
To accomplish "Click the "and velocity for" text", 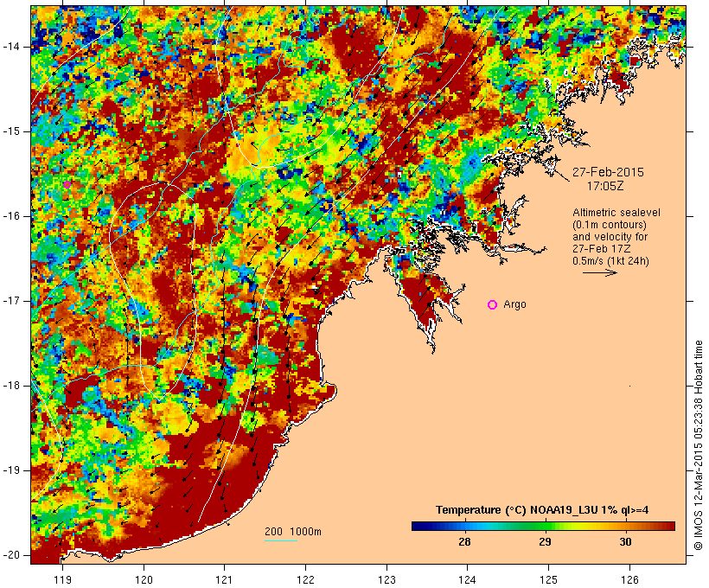I will pos(610,237).
